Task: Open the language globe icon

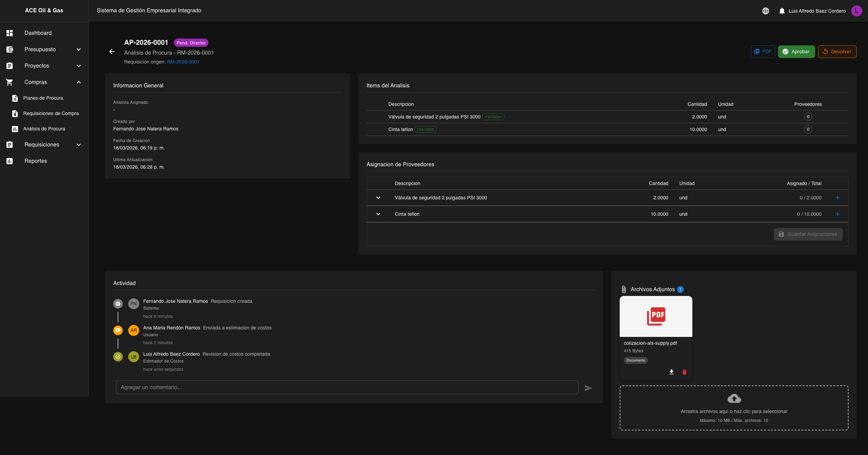Action: click(766, 11)
